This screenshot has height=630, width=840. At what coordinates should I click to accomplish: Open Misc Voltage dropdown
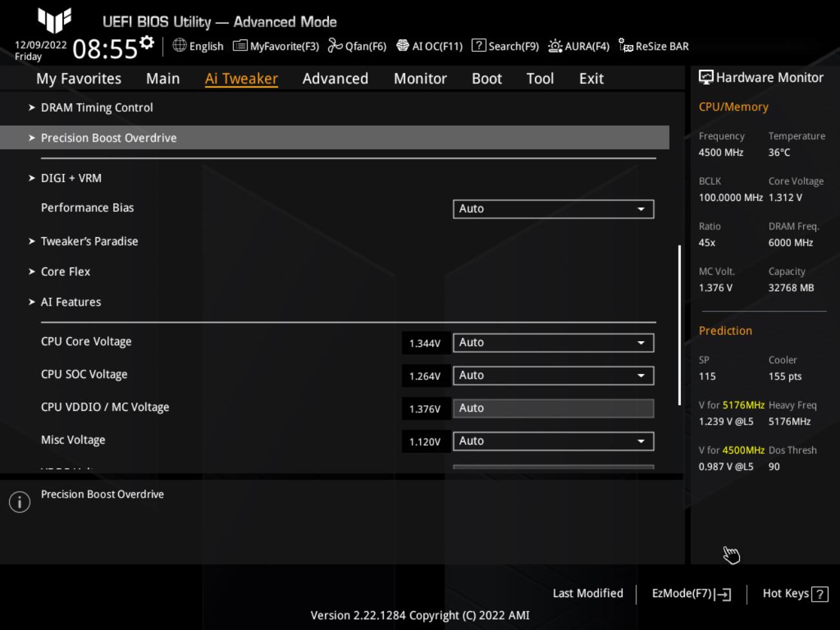pos(553,441)
